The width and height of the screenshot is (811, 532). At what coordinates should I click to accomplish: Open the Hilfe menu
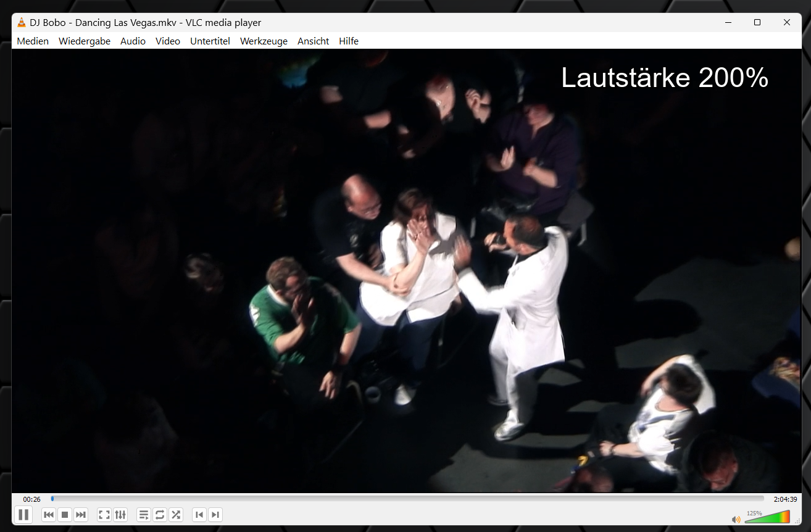point(349,41)
